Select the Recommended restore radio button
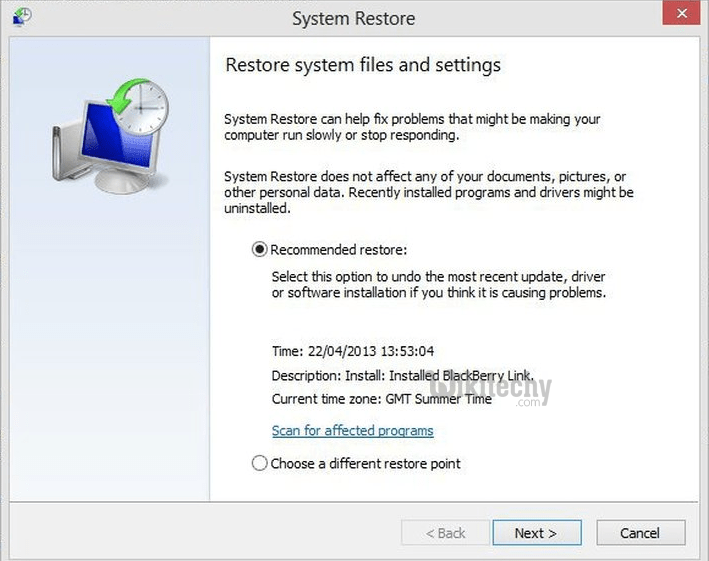 point(260,250)
